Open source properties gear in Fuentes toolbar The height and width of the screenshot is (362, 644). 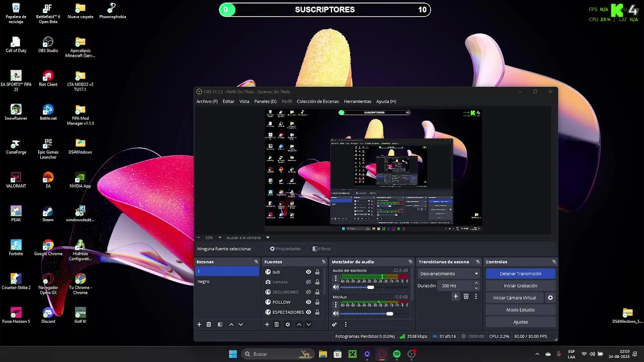pos(288,325)
